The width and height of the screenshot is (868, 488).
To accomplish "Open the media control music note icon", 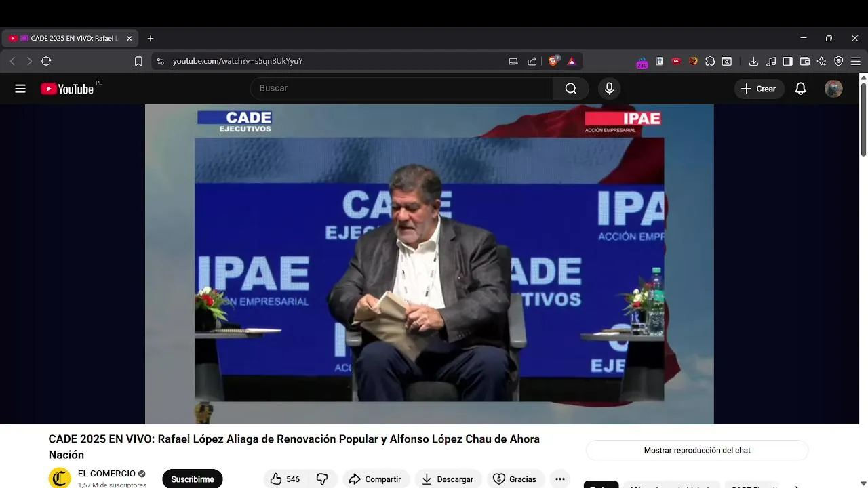I will (x=771, y=61).
